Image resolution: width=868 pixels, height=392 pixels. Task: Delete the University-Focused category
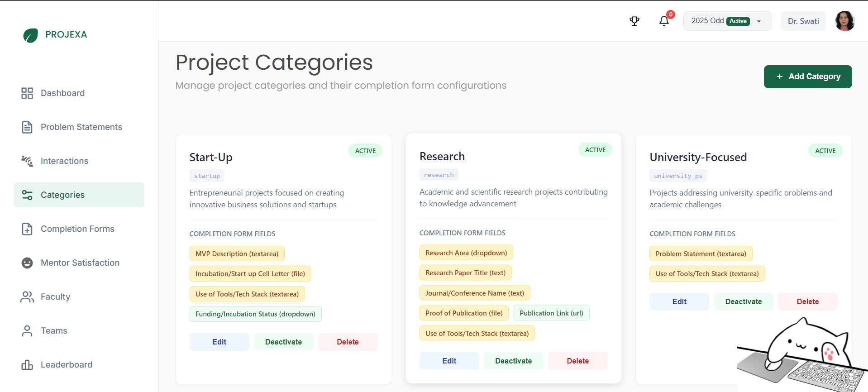[x=808, y=302]
